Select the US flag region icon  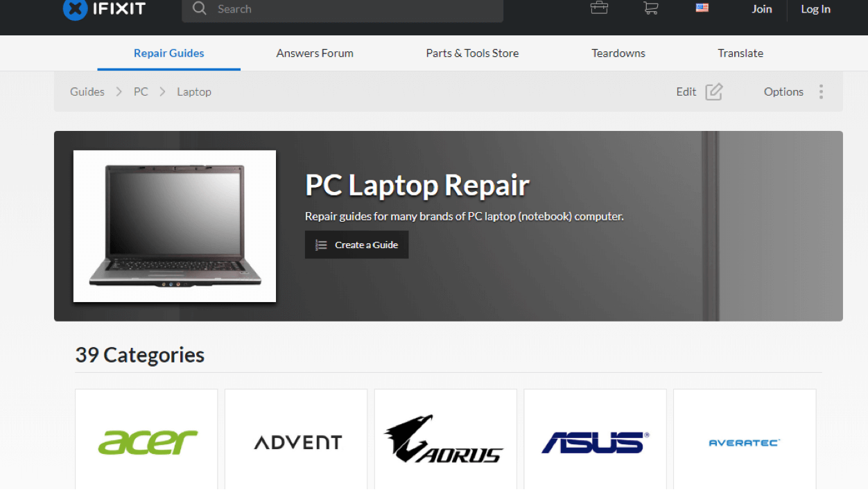point(702,8)
